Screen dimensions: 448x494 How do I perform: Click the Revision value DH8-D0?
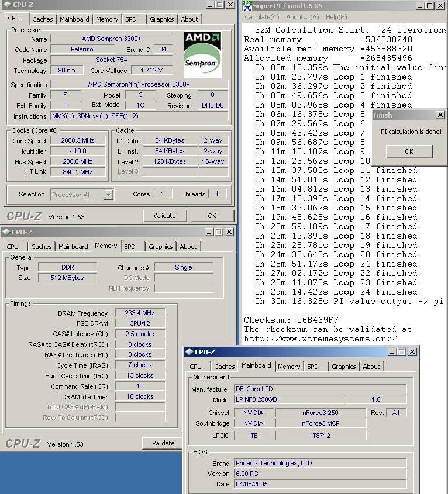tap(213, 105)
